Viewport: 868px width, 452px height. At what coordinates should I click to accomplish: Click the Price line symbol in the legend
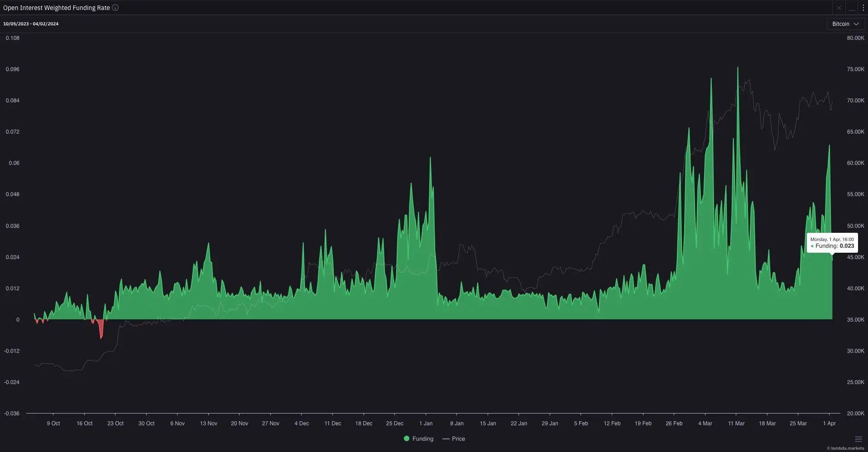click(446, 439)
